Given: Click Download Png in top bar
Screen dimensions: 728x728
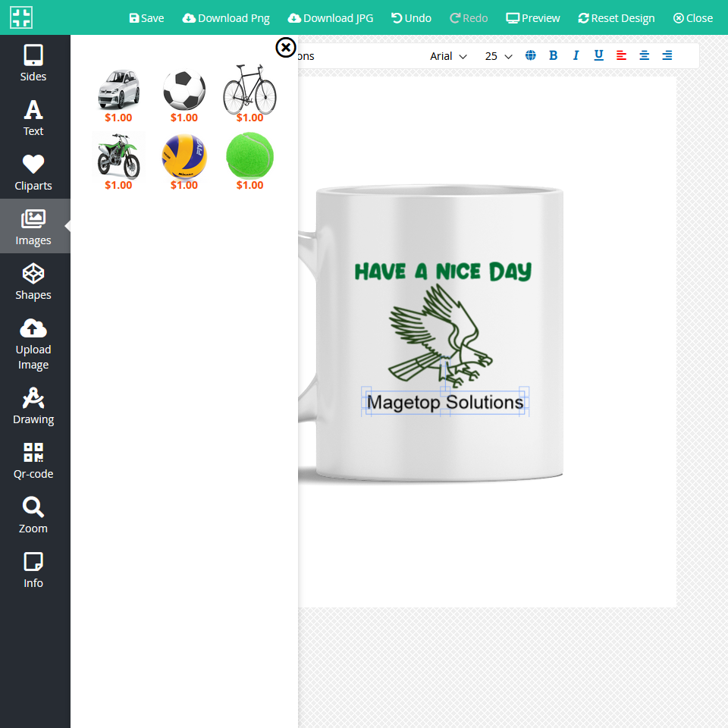Looking at the screenshot, I should pyautogui.click(x=226, y=17).
